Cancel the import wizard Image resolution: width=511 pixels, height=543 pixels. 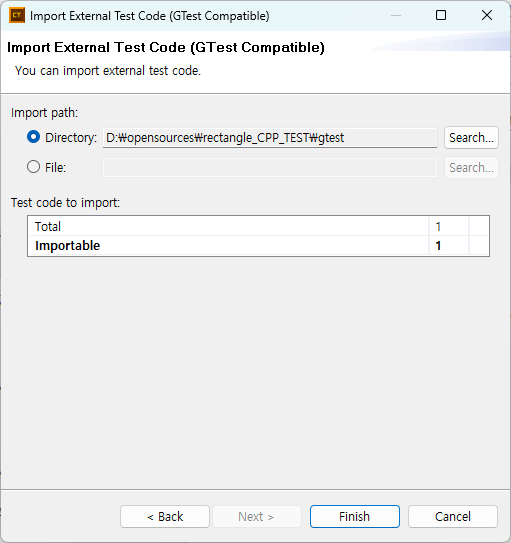452,516
